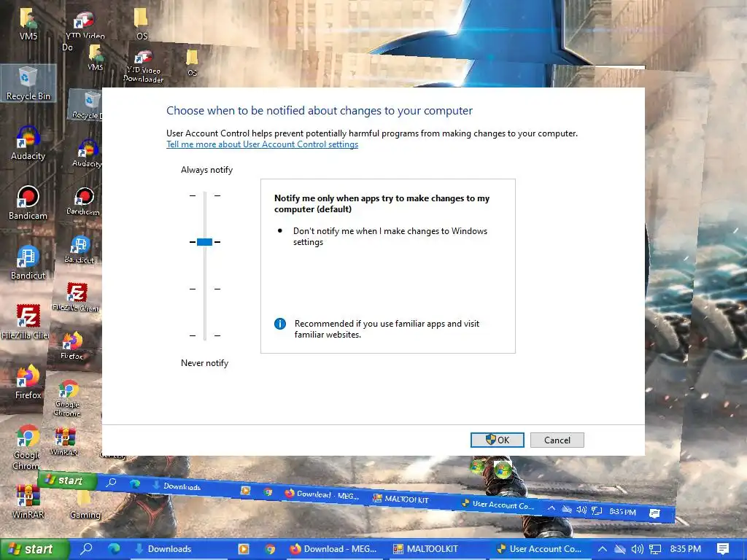The width and height of the screenshot is (747, 560).
Task: Click the blue UAC notification slider thumb
Action: (204, 242)
